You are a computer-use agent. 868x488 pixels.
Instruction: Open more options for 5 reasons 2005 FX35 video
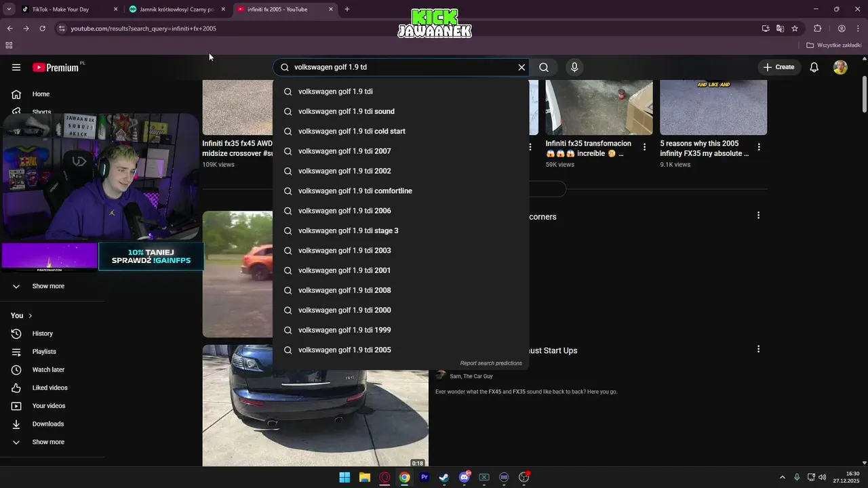pos(759,147)
